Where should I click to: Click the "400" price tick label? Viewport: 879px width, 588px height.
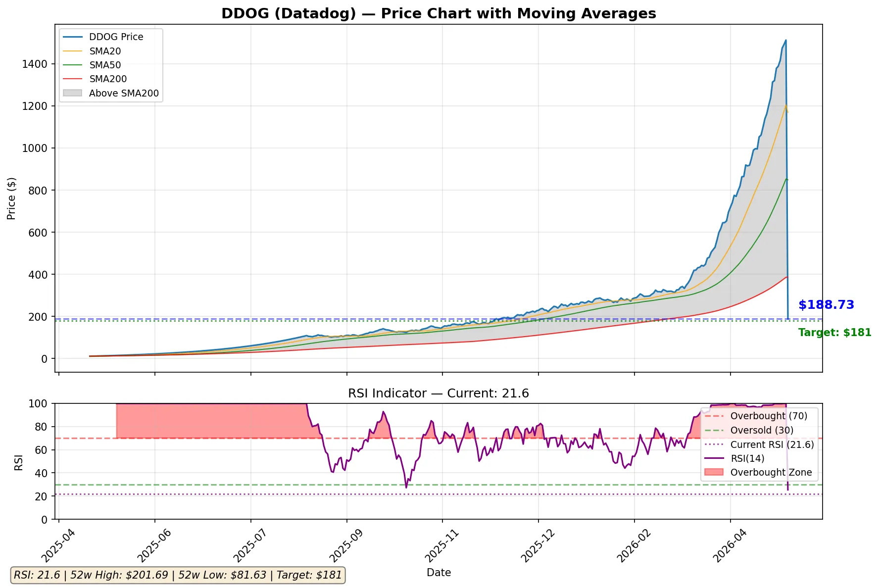pos(38,274)
